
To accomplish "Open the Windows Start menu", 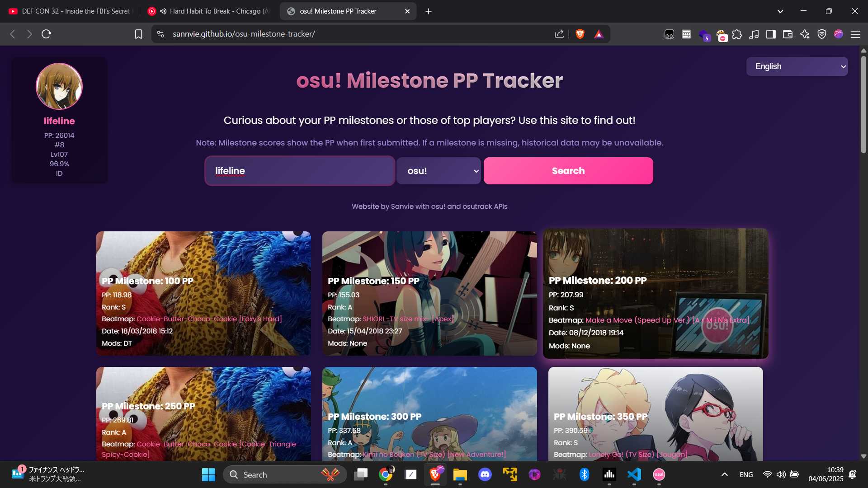I will [x=208, y=474].
